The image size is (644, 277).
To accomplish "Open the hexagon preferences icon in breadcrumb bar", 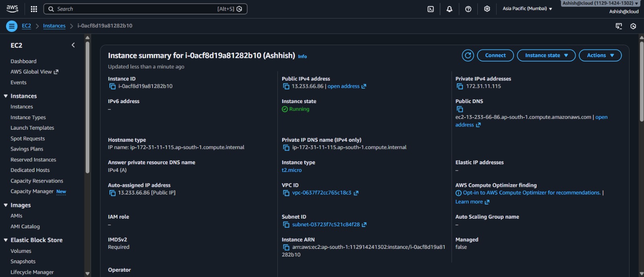I will [x=633, y=26].
